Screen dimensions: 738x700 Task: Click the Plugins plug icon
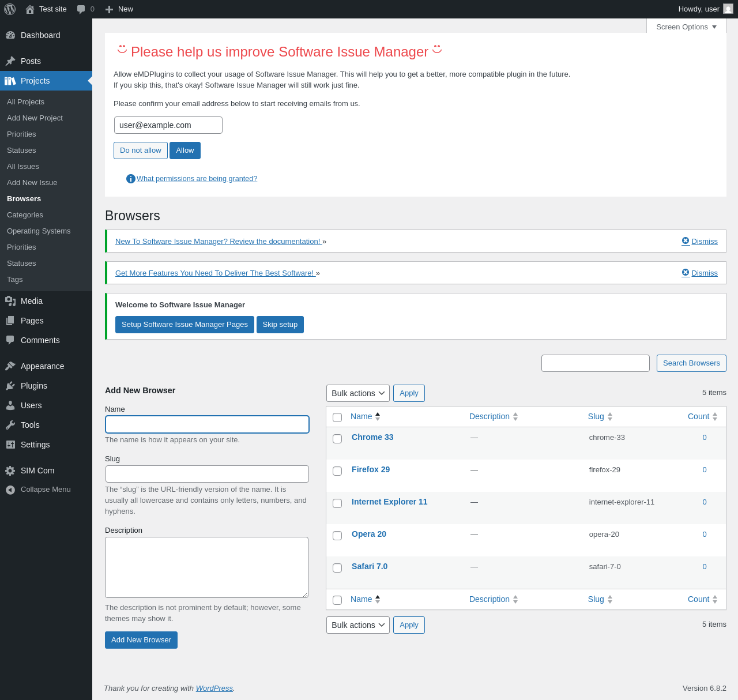[x=10, y=386]
